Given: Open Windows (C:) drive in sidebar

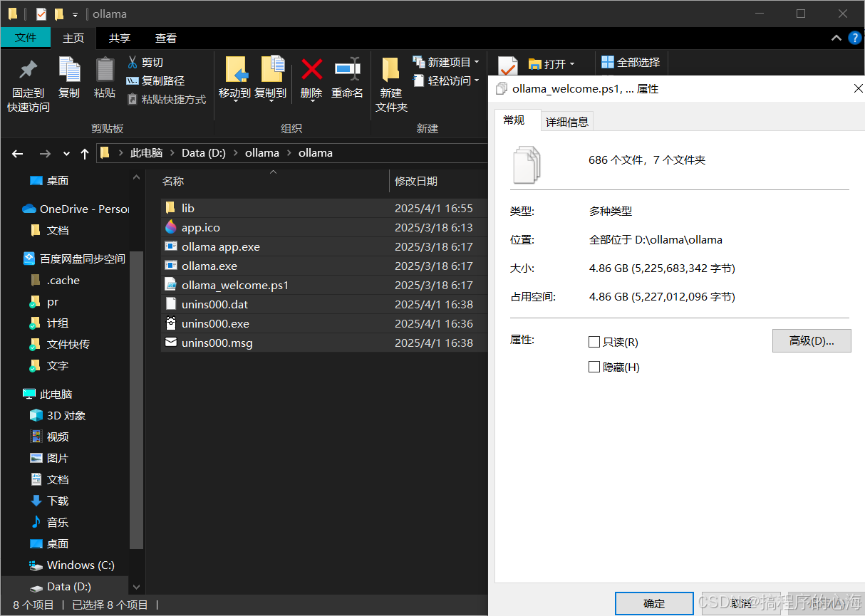Looking at the screenshot, I should pos(73,565).
